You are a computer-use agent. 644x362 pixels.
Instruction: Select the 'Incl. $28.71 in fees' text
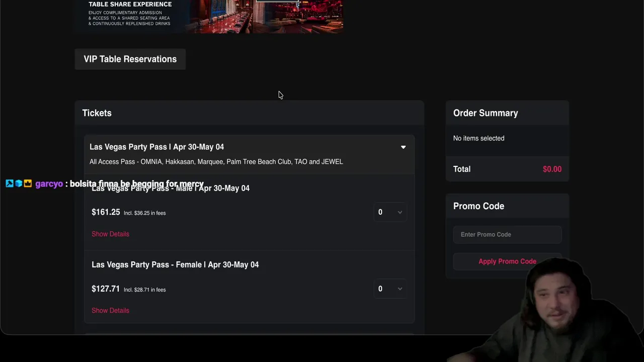pyautogui.click(x=144, y=290)
